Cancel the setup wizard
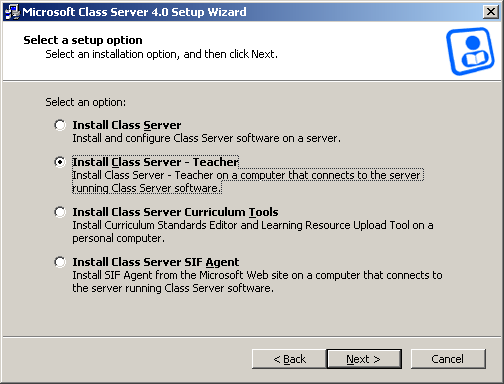504x384 pixels. [x=448, y=359]
